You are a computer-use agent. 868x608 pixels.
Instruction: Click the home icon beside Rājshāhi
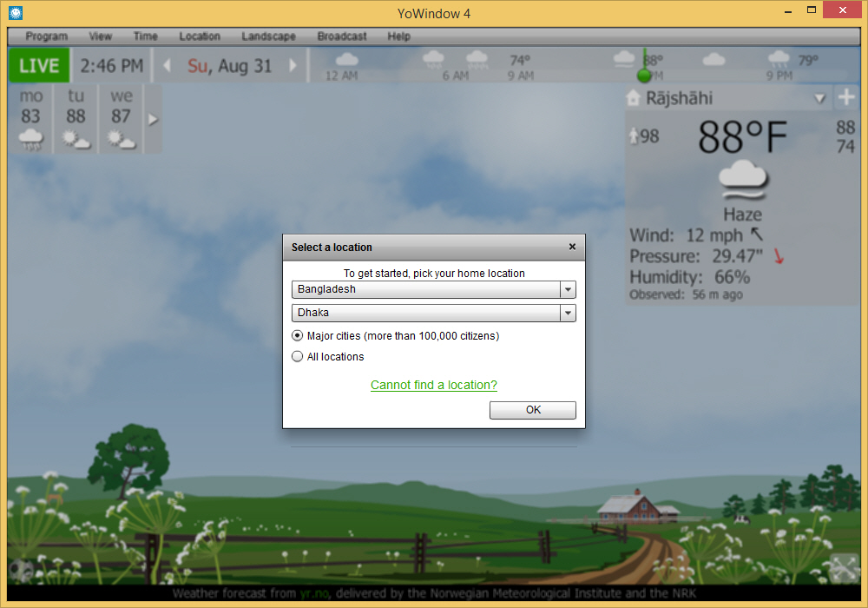coord(633,98)
